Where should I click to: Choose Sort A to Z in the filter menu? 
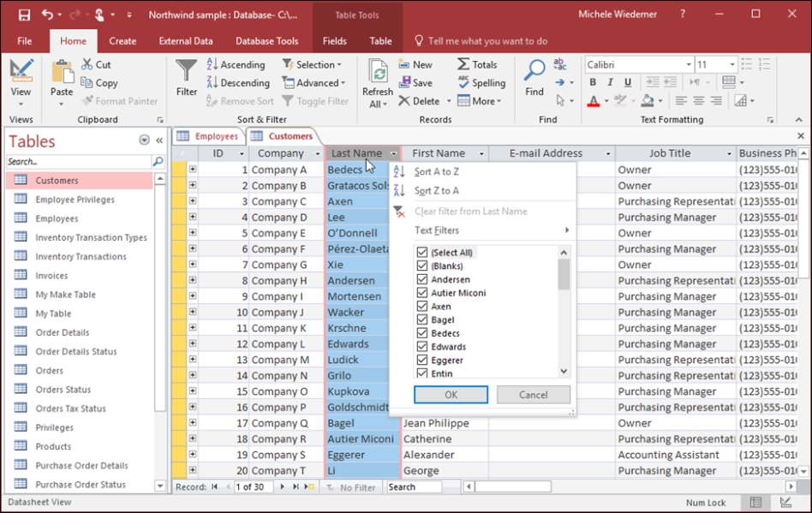tap(482, 171)
